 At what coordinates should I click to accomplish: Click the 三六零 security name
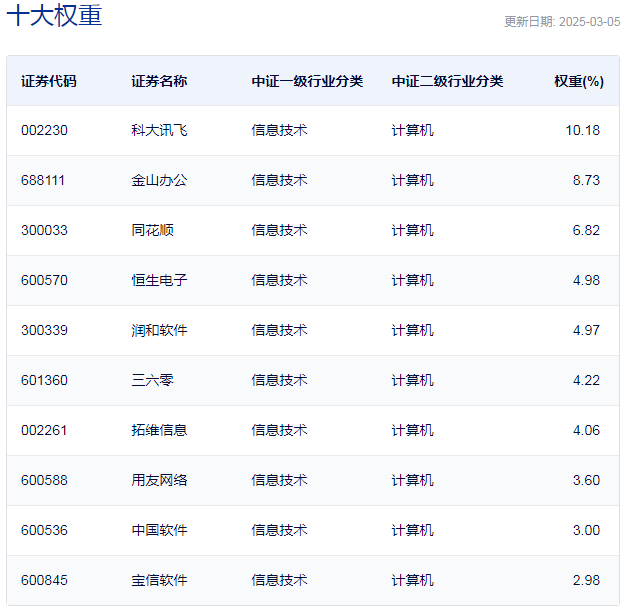click(x=152, y=380)
